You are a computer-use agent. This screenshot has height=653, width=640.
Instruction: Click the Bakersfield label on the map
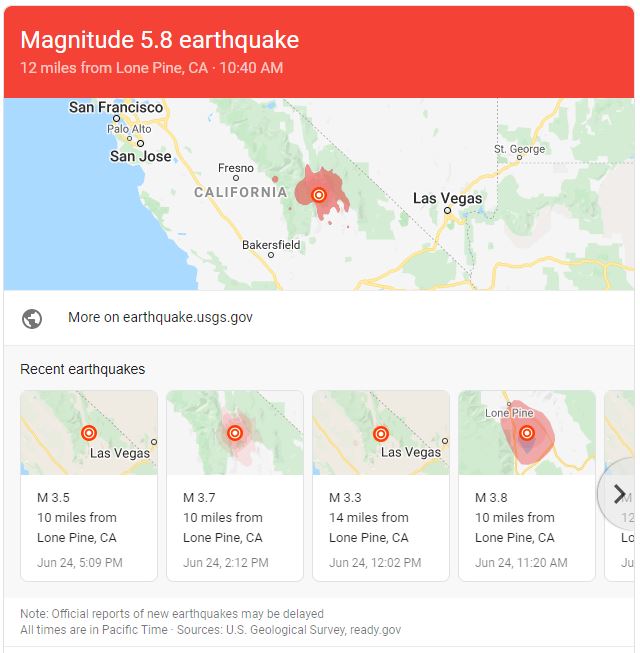(x=271, y=245)
